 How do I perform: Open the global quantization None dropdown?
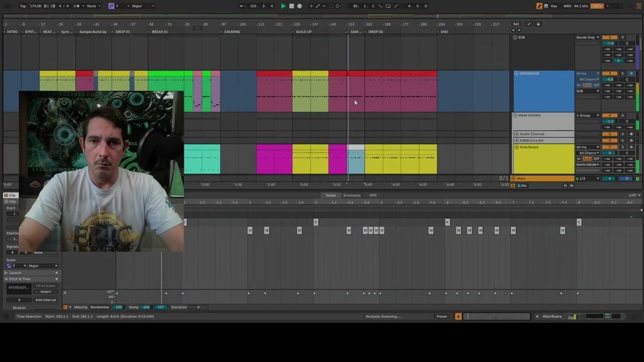point(93,6)
